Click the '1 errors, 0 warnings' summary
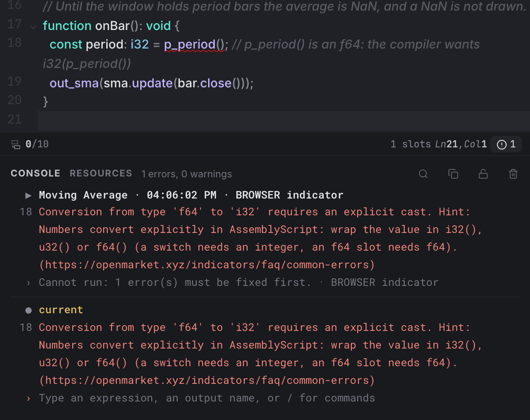Image resolution: width=530 pixels, height=420 pixels. point(187,174)
